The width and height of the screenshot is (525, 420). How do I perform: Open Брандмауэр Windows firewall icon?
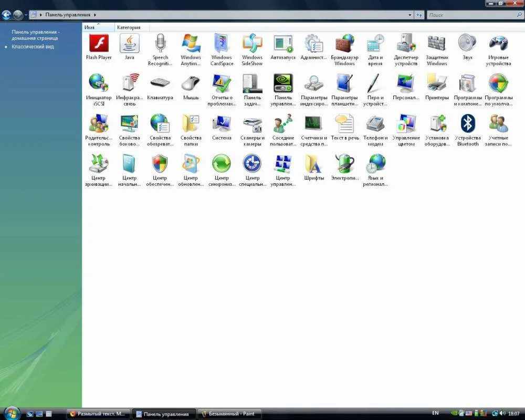(344, 49)
